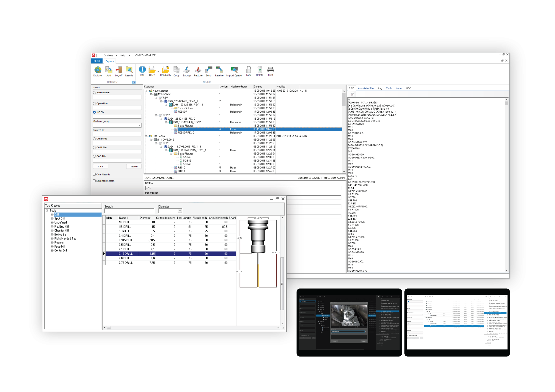Open the Tools tab

389,88
